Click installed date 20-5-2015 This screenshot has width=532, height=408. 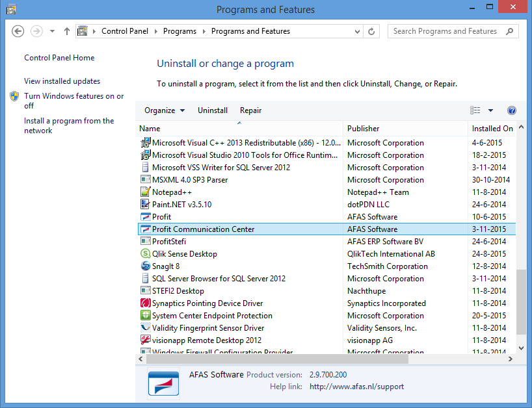point(489,316)
